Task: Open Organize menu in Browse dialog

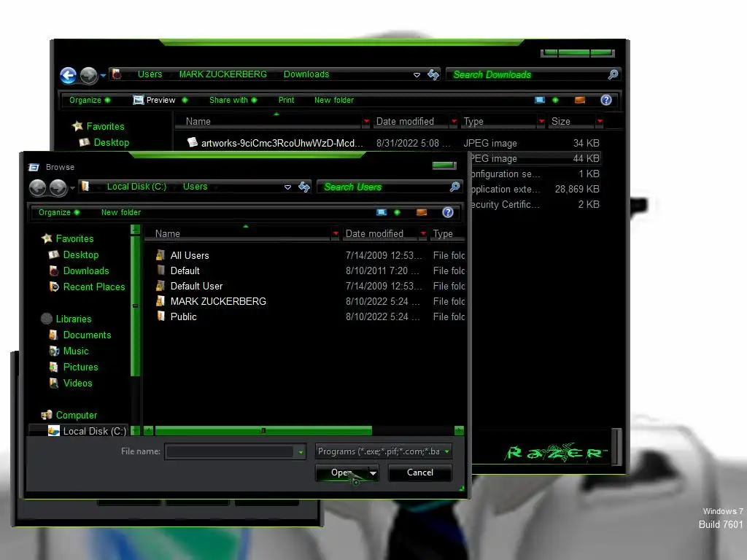Action: (x=58, y=212)
